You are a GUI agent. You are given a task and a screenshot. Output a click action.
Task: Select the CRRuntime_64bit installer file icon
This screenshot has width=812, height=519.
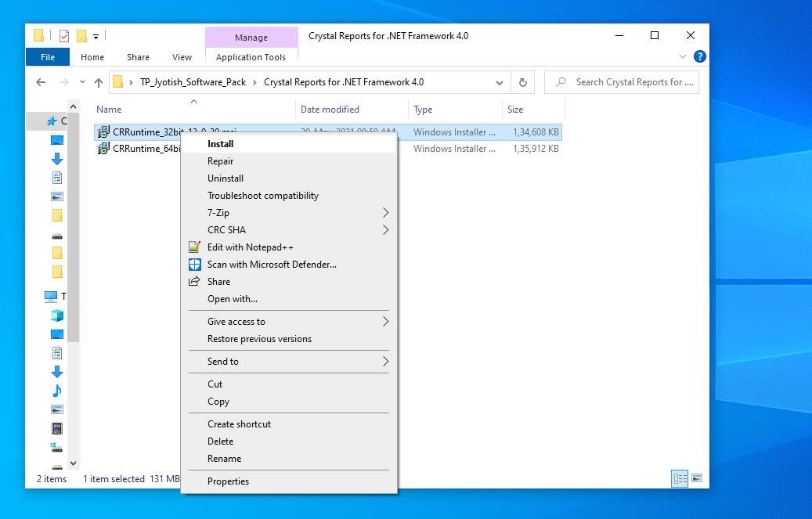(x=103, y=149)
